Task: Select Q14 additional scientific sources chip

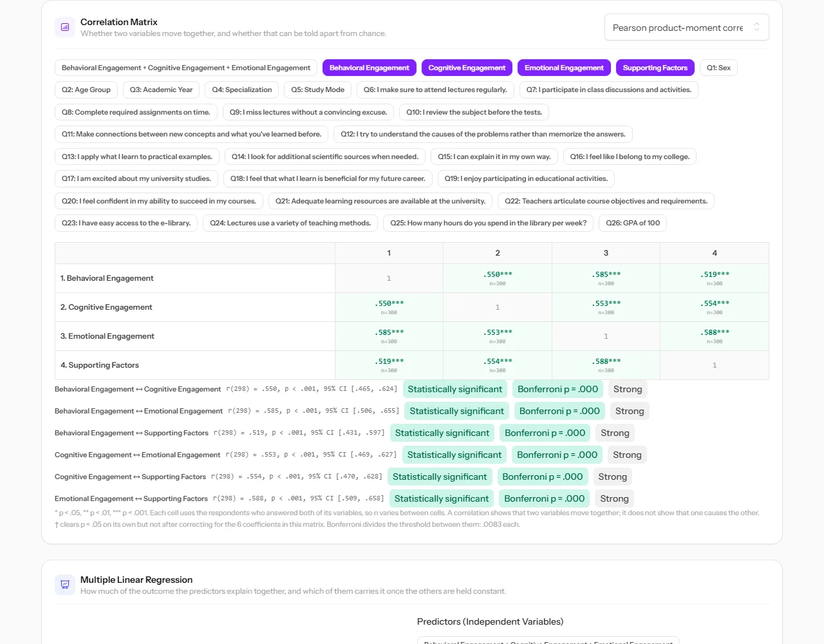Action: 325,156
